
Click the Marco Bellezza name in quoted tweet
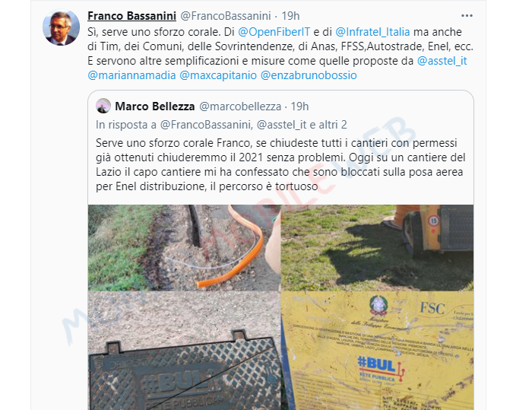pos(155,106)
